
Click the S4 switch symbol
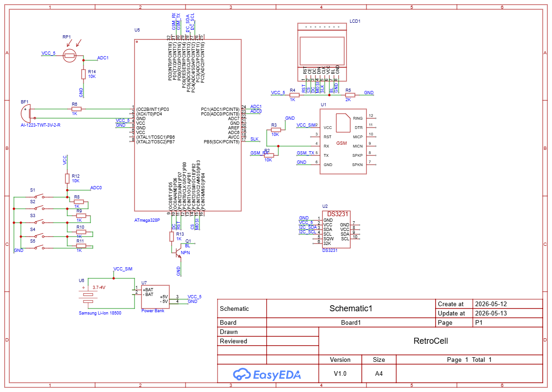point(39,236)
